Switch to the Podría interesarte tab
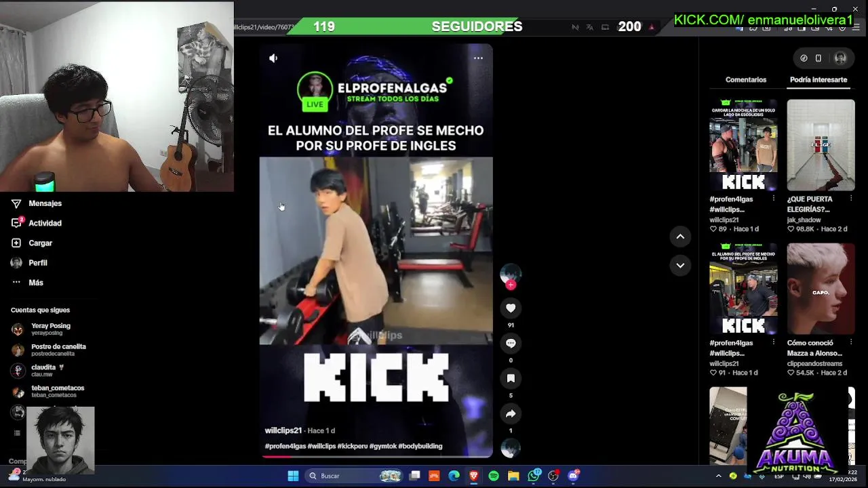868x488 pixels. [818, 80]
